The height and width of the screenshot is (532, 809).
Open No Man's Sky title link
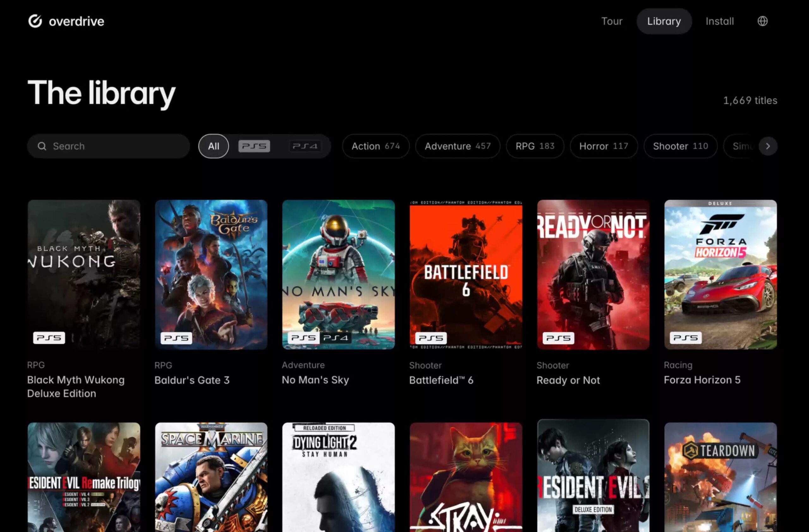click(x=315, y=380)
